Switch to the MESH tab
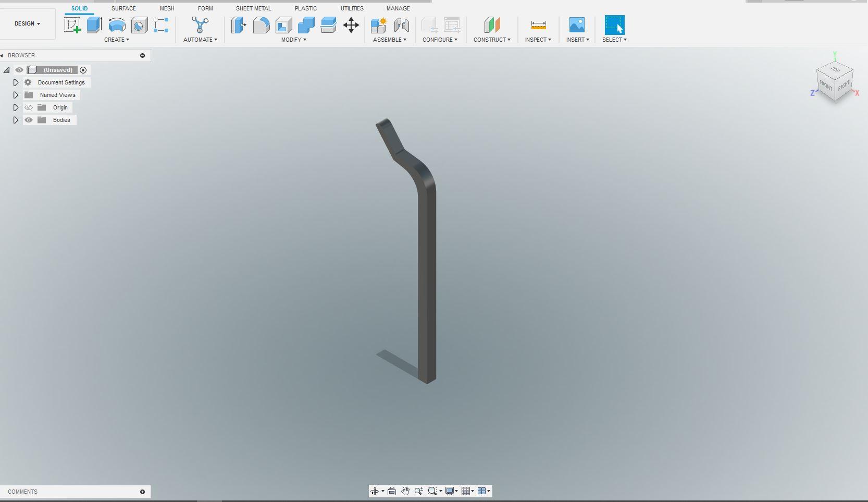Image resolution: width=868 pixels, height=502 pixels. tap(167, 8)
